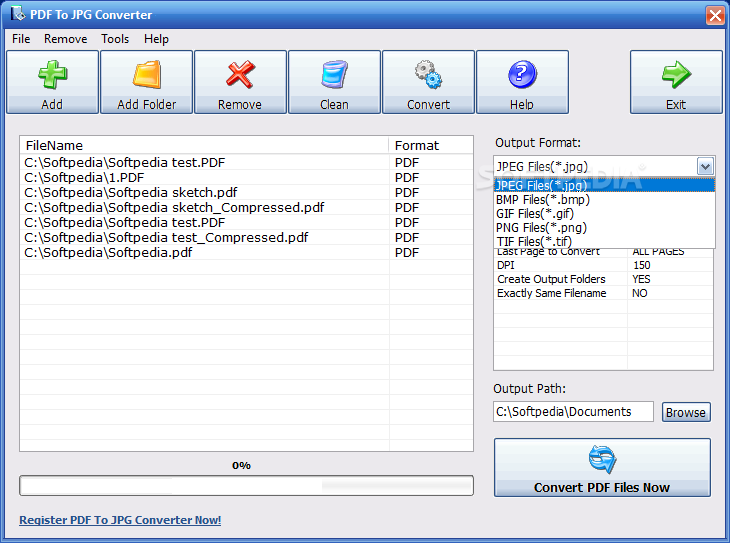Choose TIF Files(*.tif) output format
730x543 pixels.
pyautogui.click(x=604, y=241)
